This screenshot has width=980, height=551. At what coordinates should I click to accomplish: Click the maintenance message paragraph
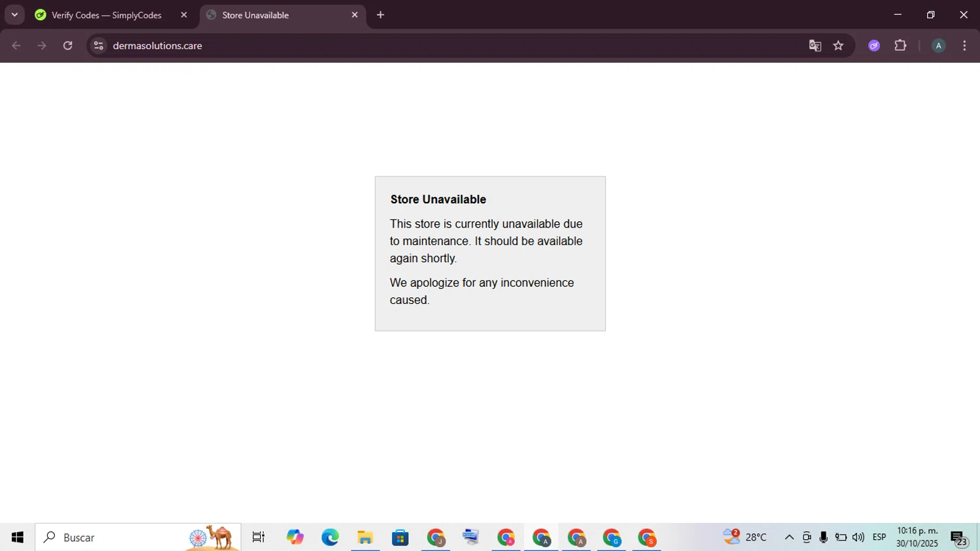coord(486,241)
